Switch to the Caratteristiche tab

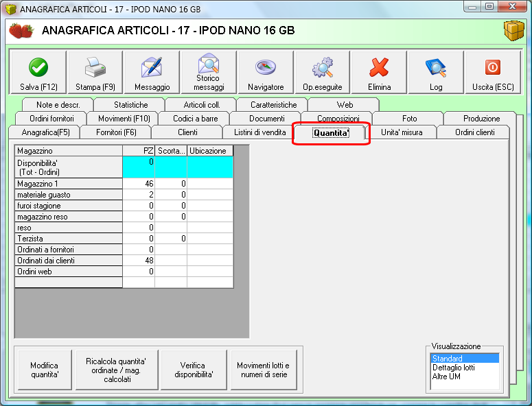[273, 105]
